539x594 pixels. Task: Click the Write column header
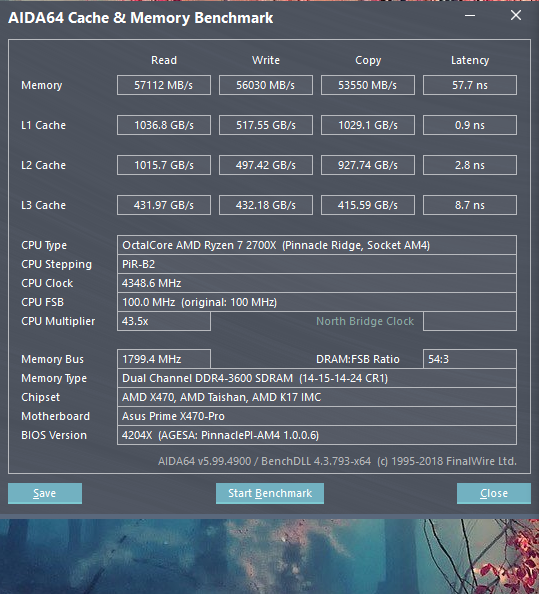(x=266, y=60)
